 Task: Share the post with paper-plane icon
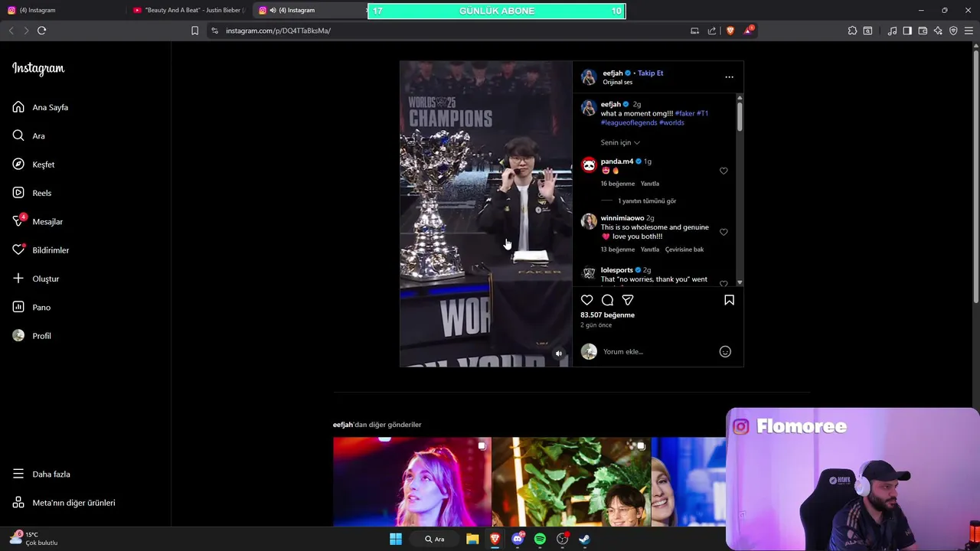(x=628, y=300)
